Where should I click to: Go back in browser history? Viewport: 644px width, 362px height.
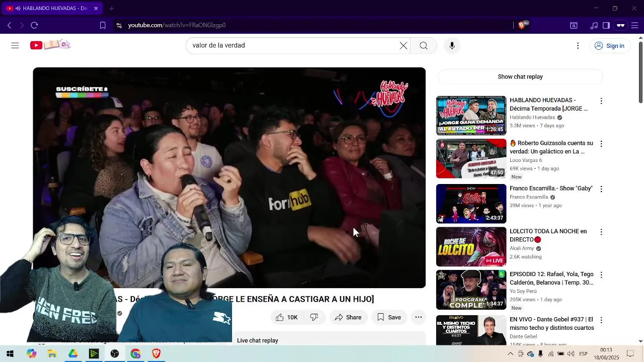[x=9, y=25]
